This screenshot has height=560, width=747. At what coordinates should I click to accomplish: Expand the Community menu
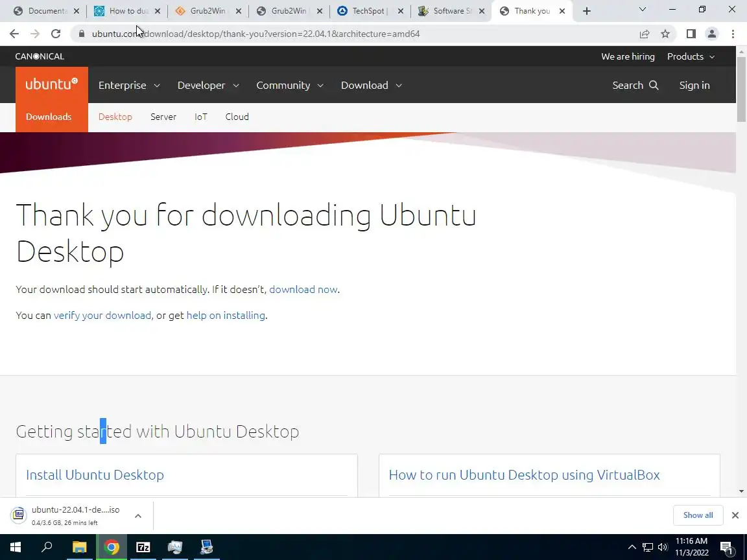pyautogui.click(x=290, y=86)
